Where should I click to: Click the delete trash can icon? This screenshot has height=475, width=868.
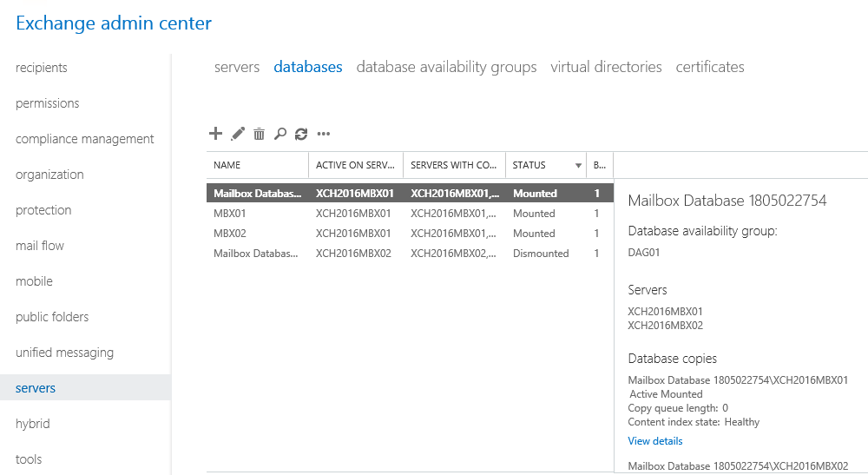(x=259, y=134)
